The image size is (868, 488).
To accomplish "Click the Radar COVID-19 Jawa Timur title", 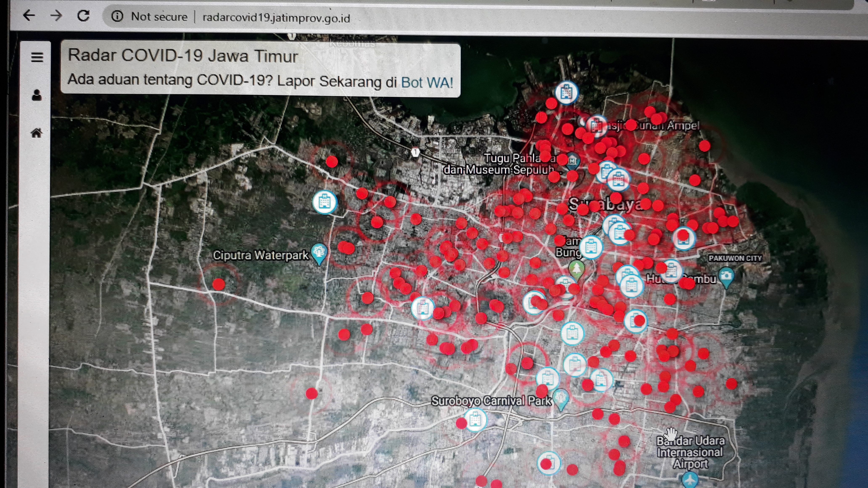I will pyautogui.click(x=183, y=55).
